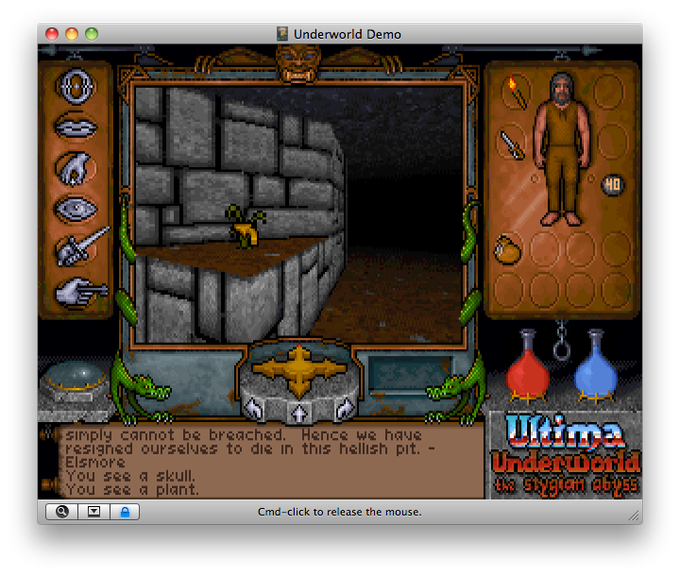Click the 'Cmd-click to release the mouse.' status text

(340, 512)
